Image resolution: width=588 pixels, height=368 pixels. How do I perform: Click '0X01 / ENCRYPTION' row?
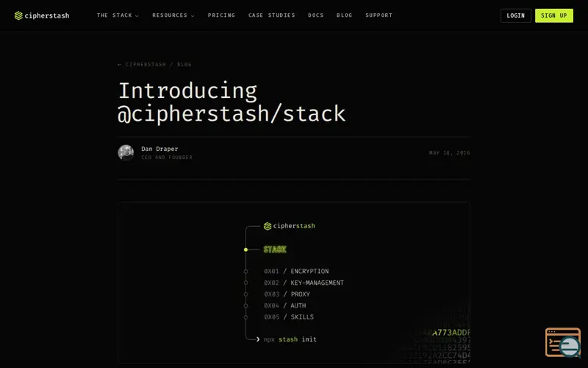[x=296, y=271]
